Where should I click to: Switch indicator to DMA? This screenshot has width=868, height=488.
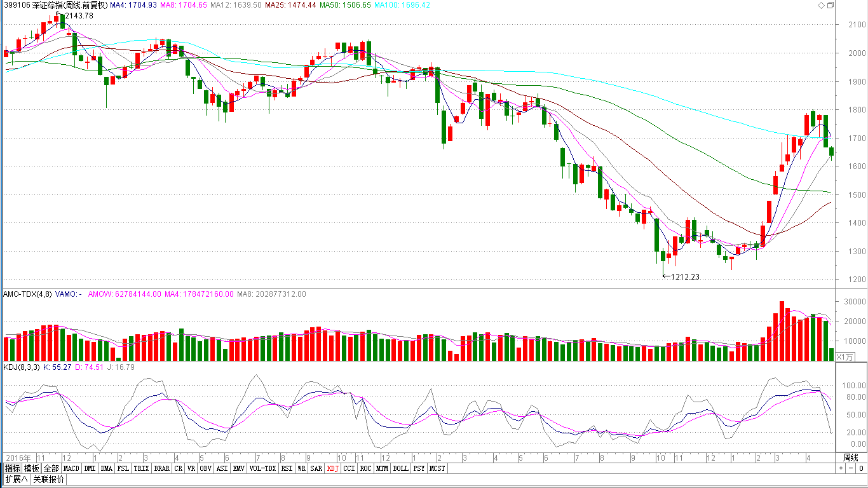106,468
